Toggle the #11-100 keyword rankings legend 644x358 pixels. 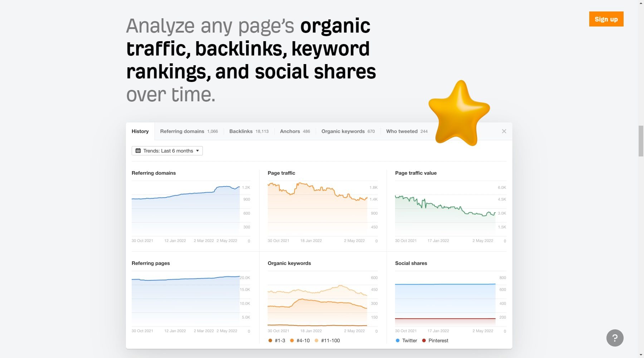coord(316,340)
